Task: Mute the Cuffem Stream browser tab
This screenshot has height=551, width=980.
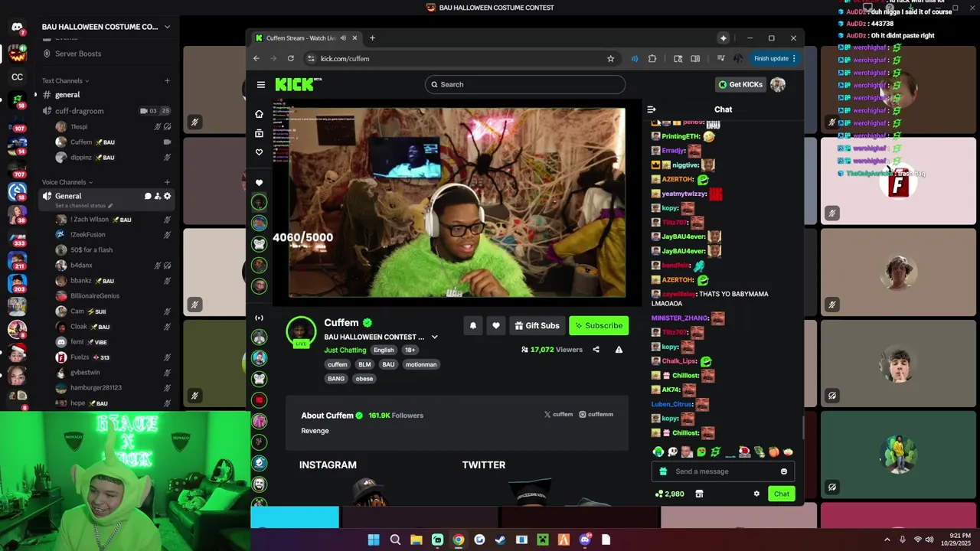Action: pos(343,37)
